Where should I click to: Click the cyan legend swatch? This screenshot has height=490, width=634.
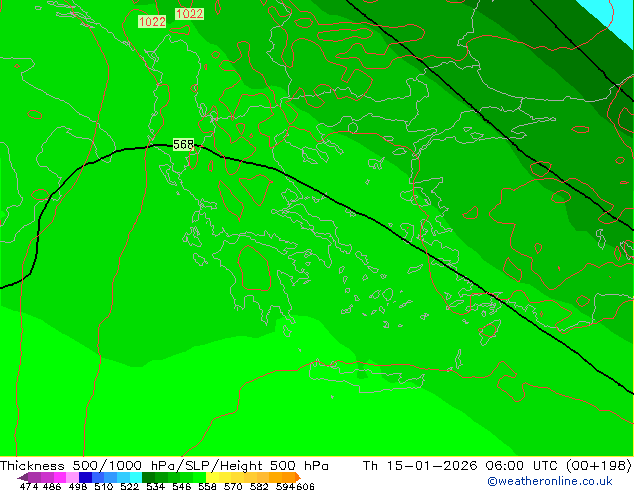pyautogui.click(x=136, y=477)
